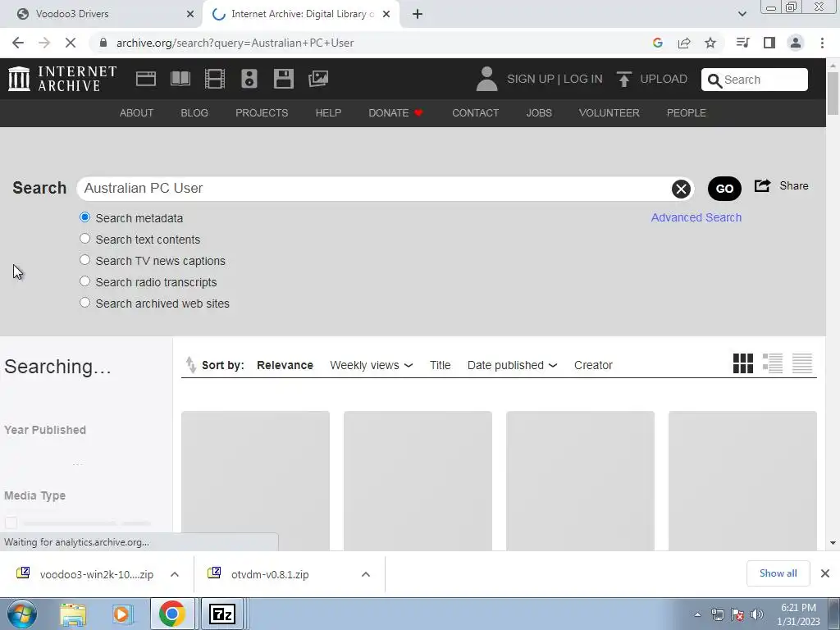The width and height of the screenshot is (840, 630).
Task: Select Search TV news captions option
Action: [84, 260]
